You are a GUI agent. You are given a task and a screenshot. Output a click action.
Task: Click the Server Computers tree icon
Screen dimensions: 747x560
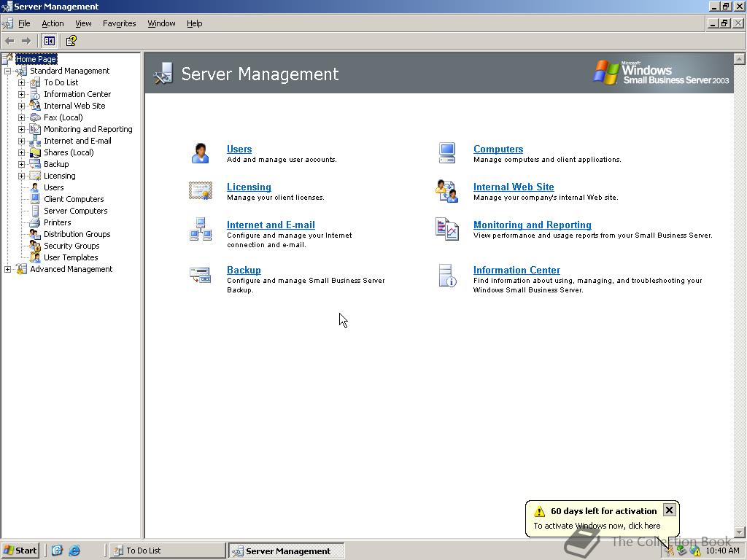[x=35, y=211]
